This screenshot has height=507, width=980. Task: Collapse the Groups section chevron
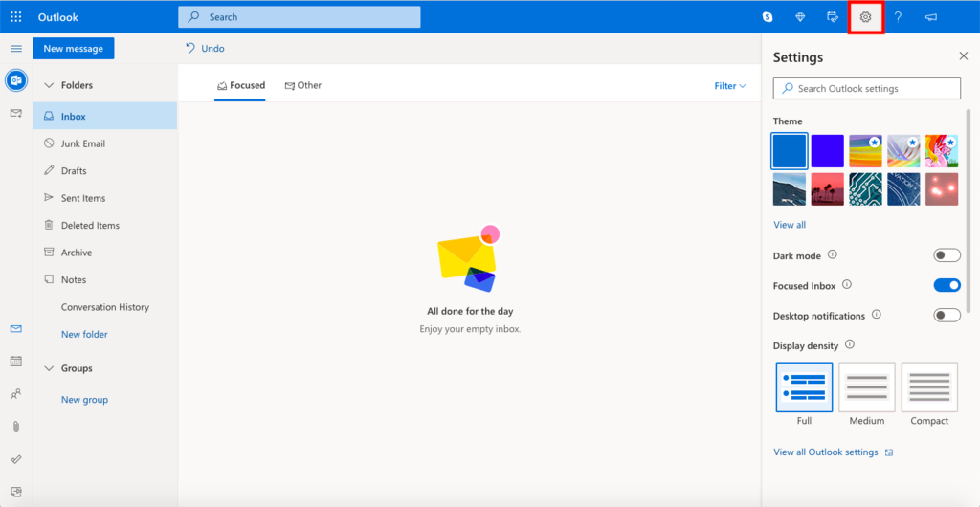[x=49, y=368]
